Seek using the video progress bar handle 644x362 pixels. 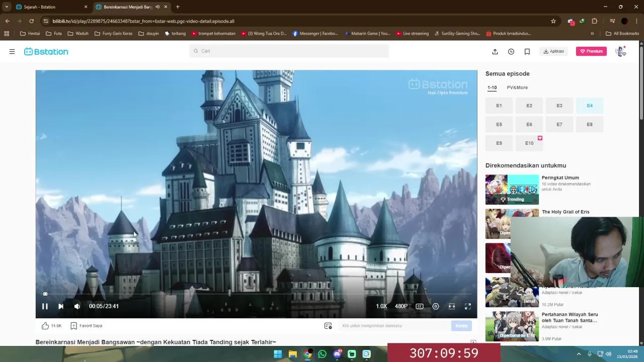pyautogui.click(x=45, y=294)
